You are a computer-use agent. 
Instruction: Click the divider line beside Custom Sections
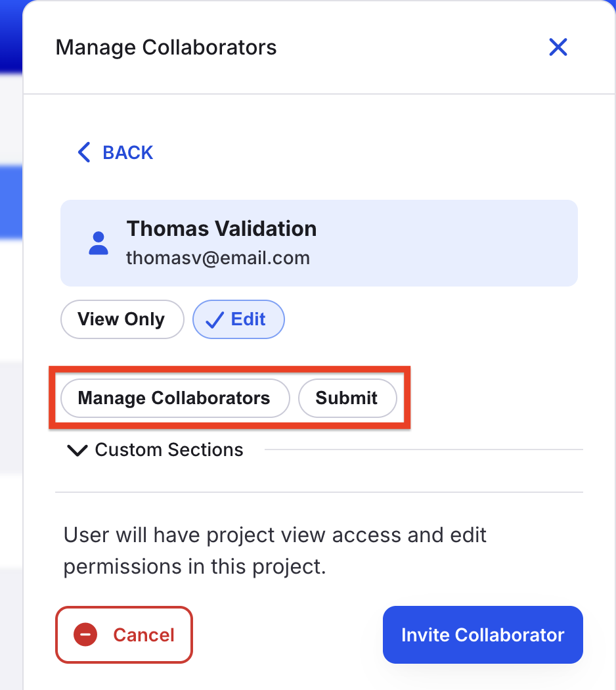(x=424, y=449)
